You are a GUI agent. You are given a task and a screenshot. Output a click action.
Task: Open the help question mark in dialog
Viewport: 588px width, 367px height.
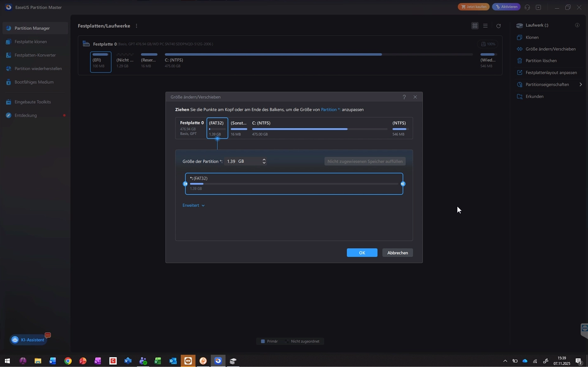click(404, 97)
